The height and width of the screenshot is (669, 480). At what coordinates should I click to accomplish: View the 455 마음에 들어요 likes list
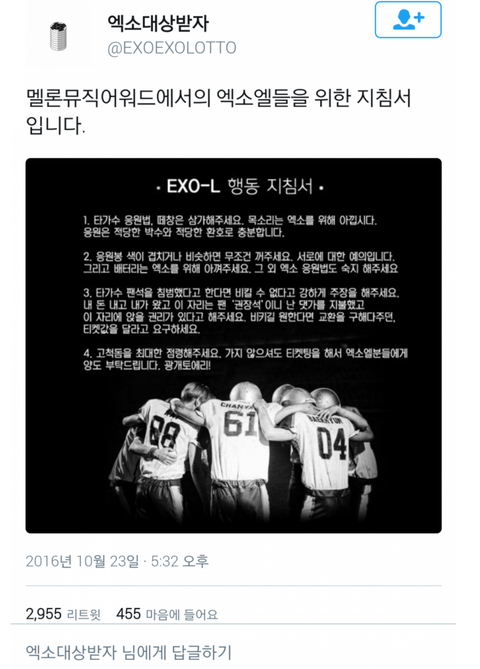(167, 614)
